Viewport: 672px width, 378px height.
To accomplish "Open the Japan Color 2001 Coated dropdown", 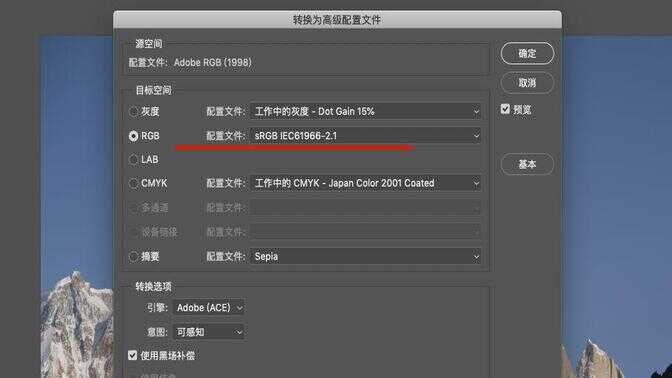I will click(366, 183).
